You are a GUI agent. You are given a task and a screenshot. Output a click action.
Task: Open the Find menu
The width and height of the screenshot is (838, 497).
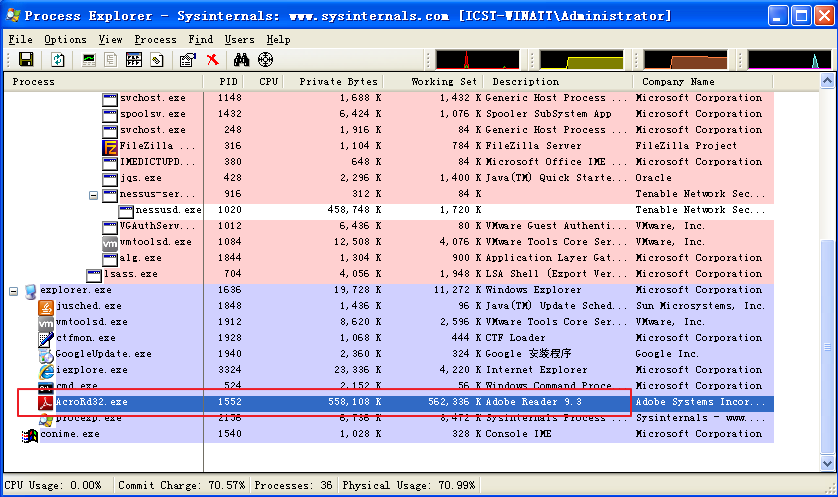[200, 40]
